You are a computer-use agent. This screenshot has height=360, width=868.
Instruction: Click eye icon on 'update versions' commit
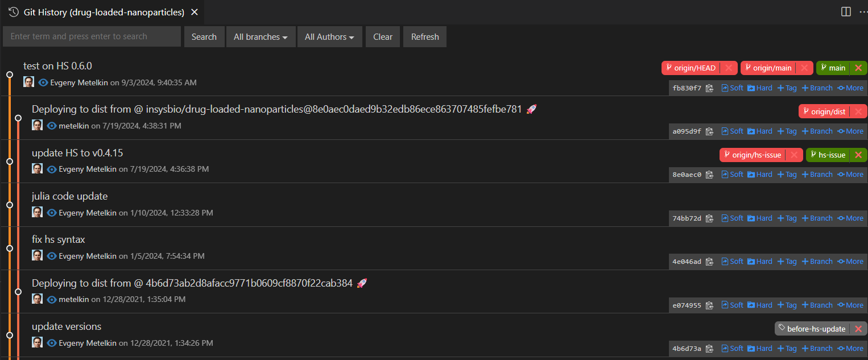point(52,343)
